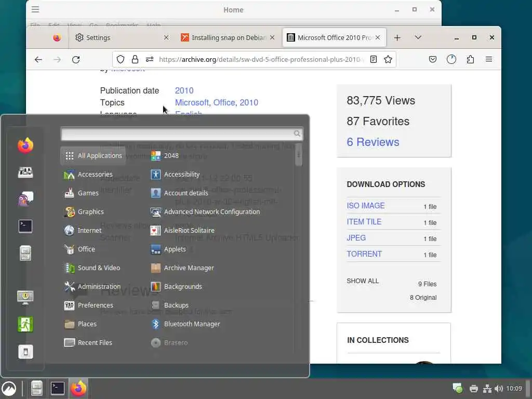Image resolution: width=532 pixels, height=399 pixels.
Task: Open Backgrounds settings
Action: pyautogui.click(x=177, y=286)
